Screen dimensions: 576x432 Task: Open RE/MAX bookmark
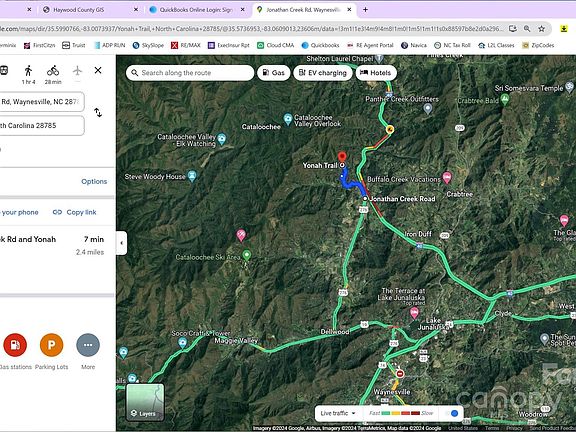tap(186, 45)
